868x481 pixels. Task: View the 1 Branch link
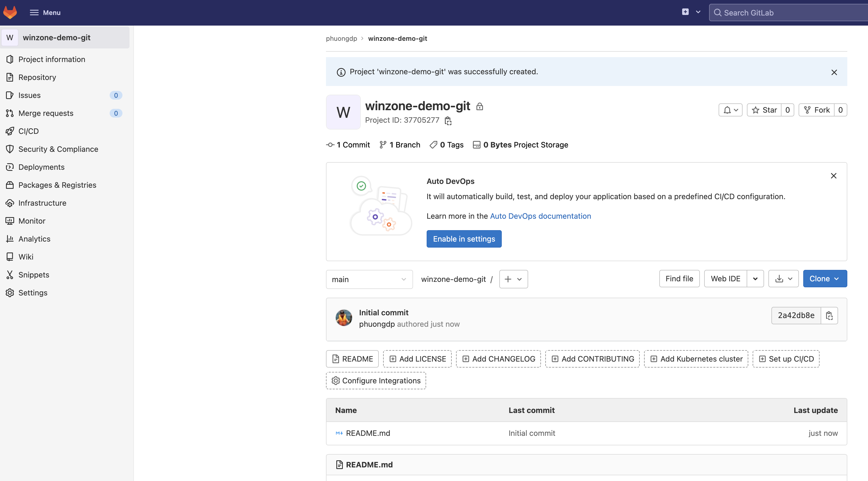point(400,145)
